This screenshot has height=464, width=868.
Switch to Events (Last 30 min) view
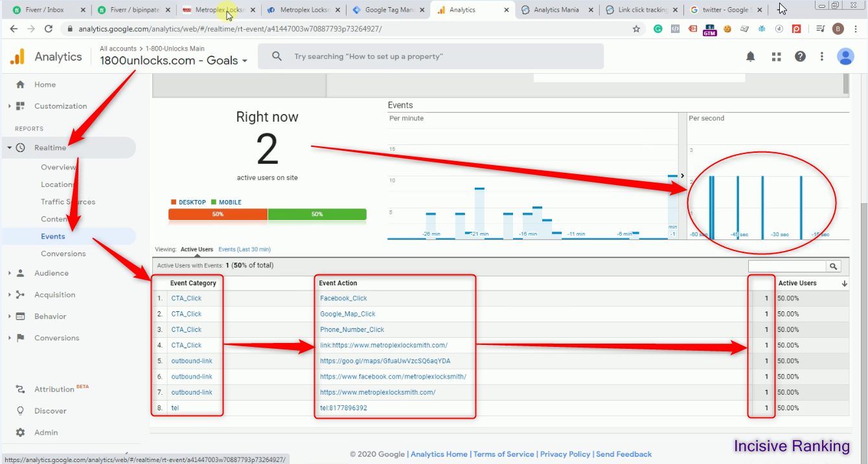tap(244, 249)
